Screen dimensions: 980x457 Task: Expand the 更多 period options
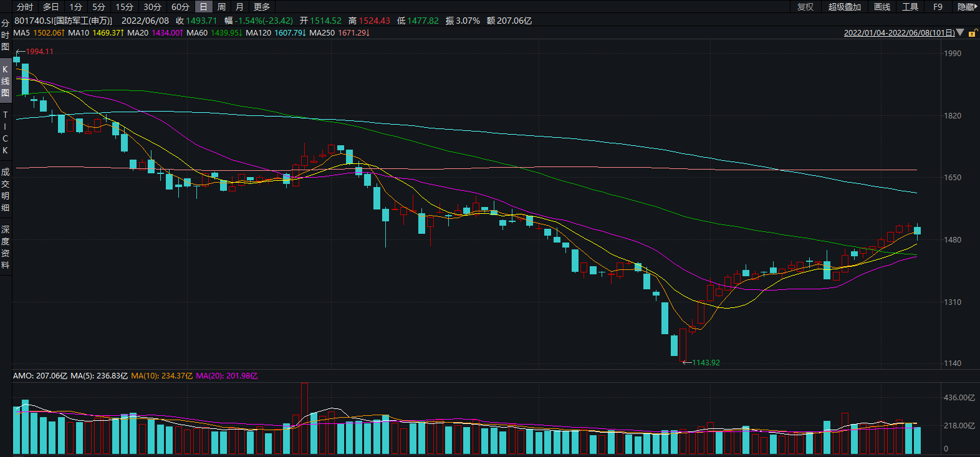(262, 7)
